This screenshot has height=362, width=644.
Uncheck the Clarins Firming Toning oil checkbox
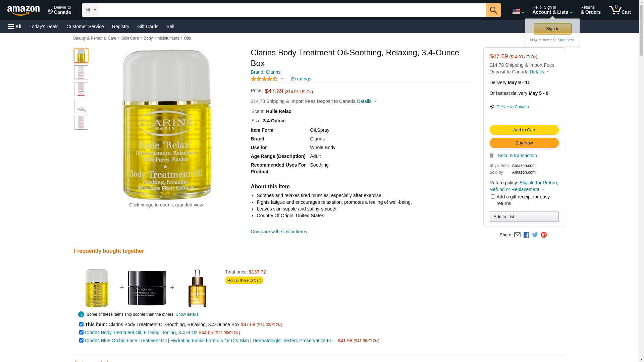pyautogui.click(x=81, y=333)
